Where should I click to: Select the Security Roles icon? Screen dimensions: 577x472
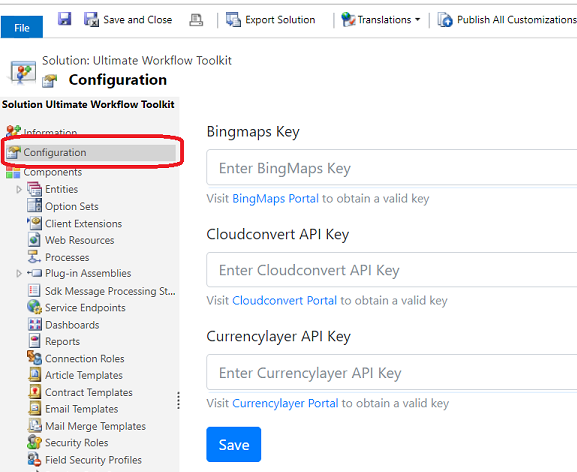pos(35,442)
